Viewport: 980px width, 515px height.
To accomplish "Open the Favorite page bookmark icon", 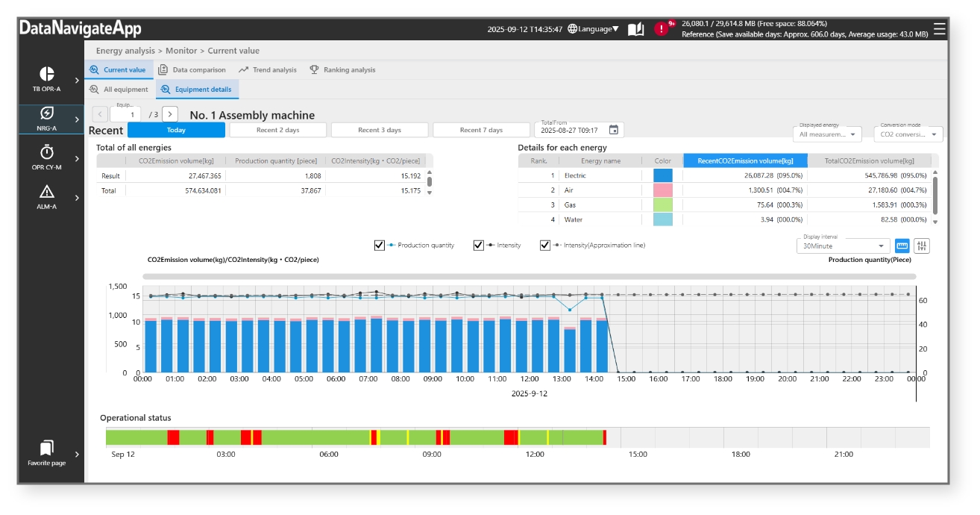I will click(x=47, y=449).
